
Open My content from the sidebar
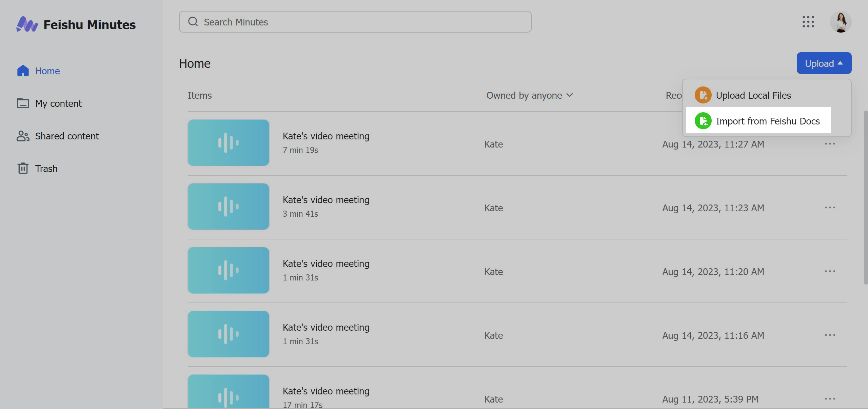tap(58, 103)
